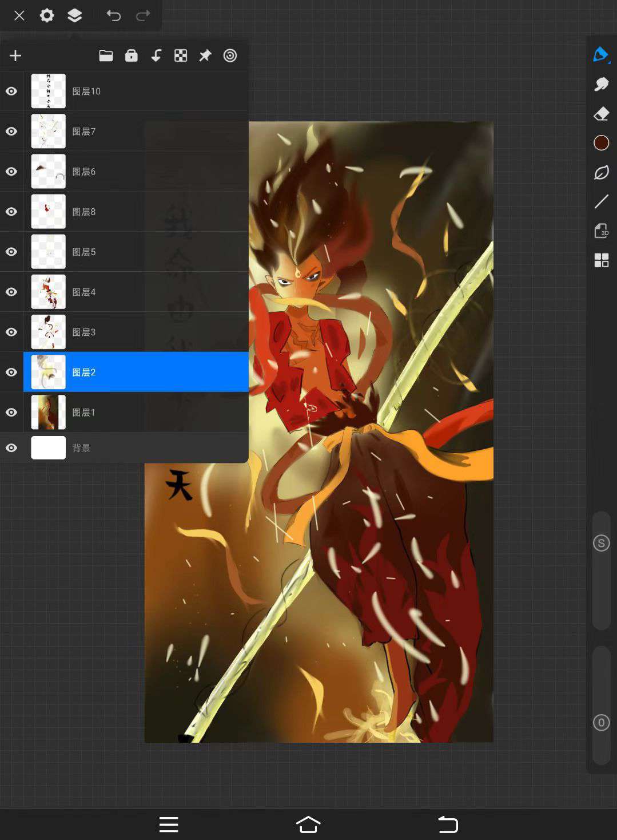Viewport: 617px width, 840px height.
Task: Hide layer 图层8
Action: [11, 211]
